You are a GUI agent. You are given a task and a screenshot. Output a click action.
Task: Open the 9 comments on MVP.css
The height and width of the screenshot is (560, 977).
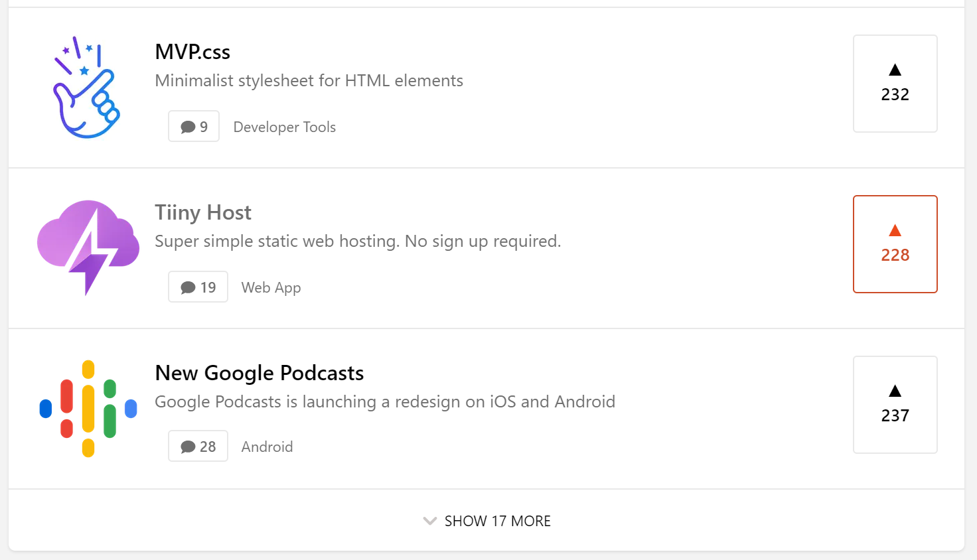coord(194,126)
